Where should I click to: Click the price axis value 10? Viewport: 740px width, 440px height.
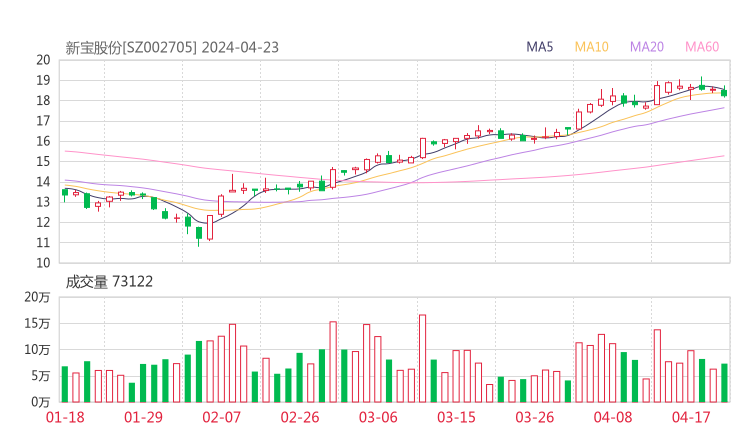[x=43, y=263]
